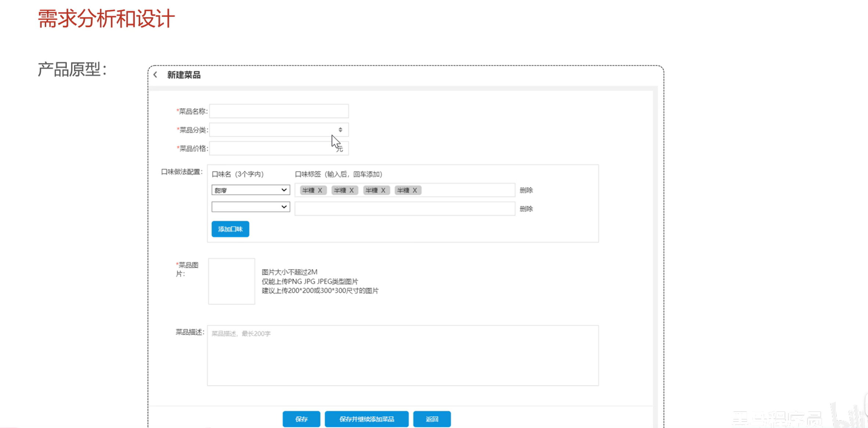Remove the first 半糖 flavor tag
Viewport: 868px width, 428px height.
point(320,190)
